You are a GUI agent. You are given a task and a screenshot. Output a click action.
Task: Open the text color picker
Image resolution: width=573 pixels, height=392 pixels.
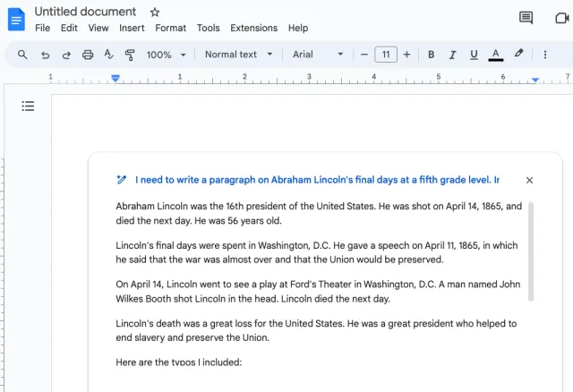(495, 55)
